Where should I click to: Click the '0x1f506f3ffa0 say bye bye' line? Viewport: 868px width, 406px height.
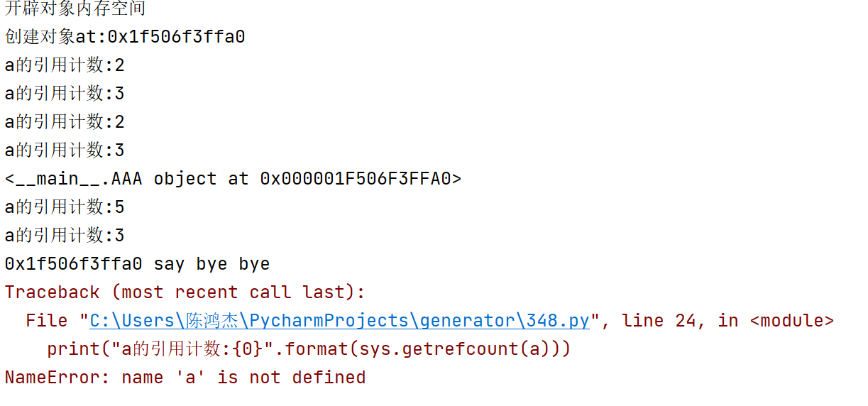[x=137, y=264]
